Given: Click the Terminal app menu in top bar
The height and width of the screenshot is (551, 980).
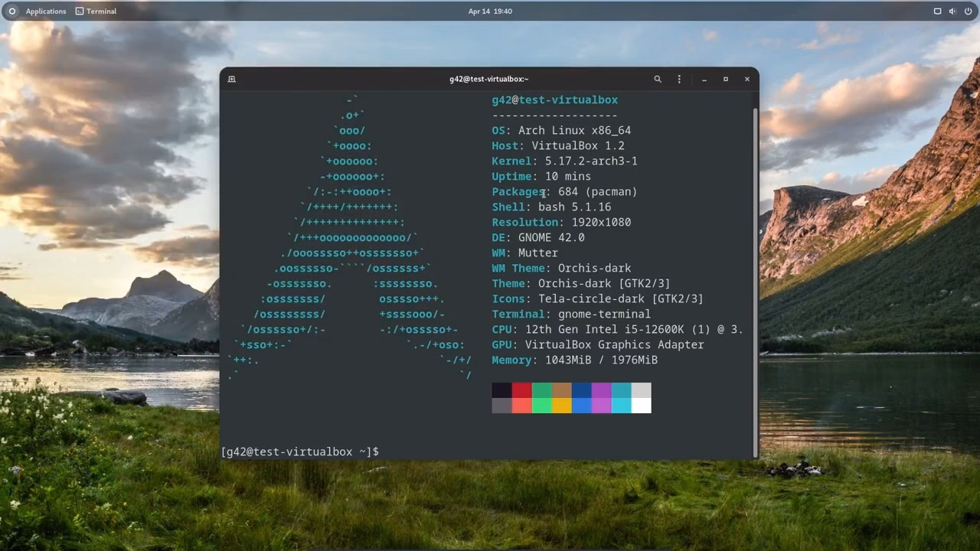Looking at the screenshot, I should (96, 11).
